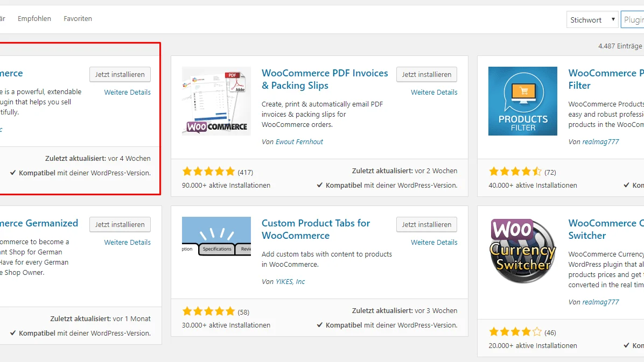This screenshot has width=644, height=362.
Task: Click the '4.487 Einträge' count text
Action: pyautogui.click(x=620, y=46)
